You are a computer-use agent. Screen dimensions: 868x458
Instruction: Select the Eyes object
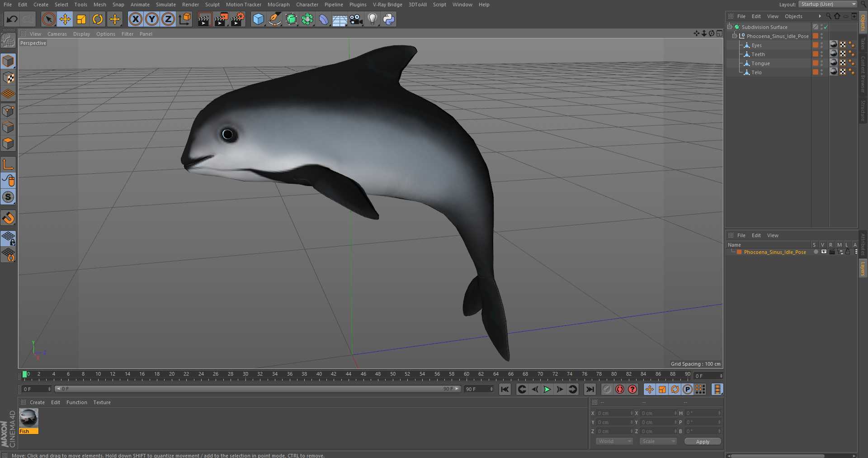coord(756,45)
